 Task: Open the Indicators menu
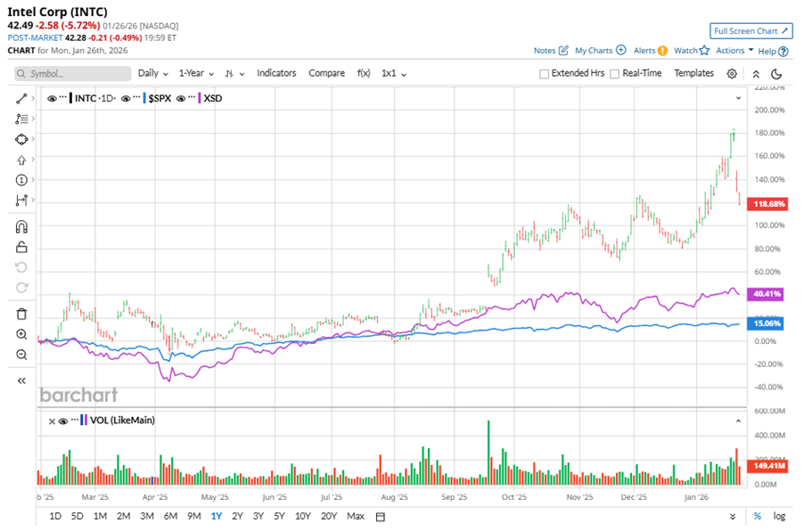[x=276, y=73]
